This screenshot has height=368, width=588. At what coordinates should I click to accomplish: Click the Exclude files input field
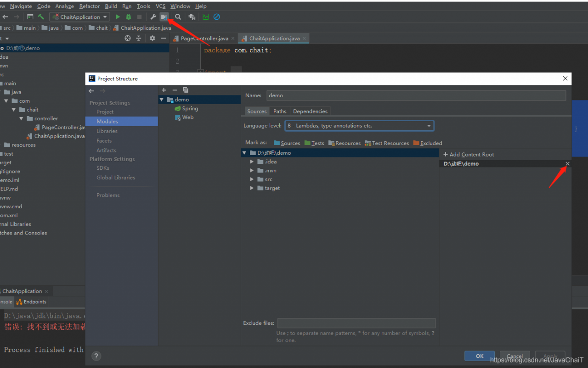356,323
